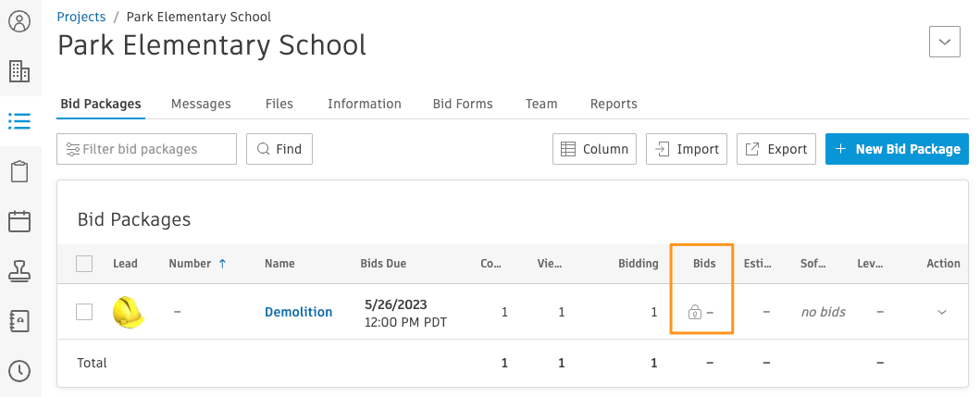This screenshot has width=980, height=397.
Task: Expand the project options dropdown near title
Action: 944,42
